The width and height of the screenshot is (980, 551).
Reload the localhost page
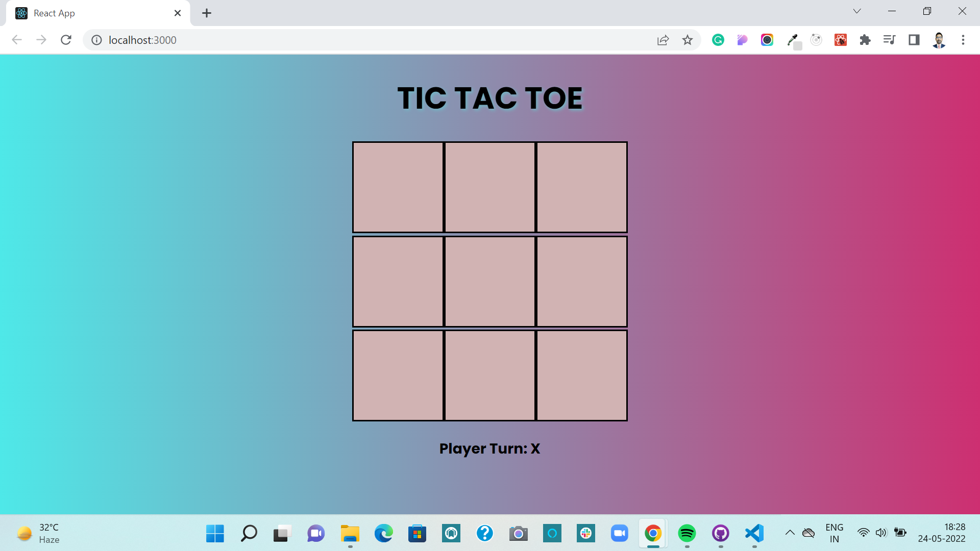(x=66, y=40)
